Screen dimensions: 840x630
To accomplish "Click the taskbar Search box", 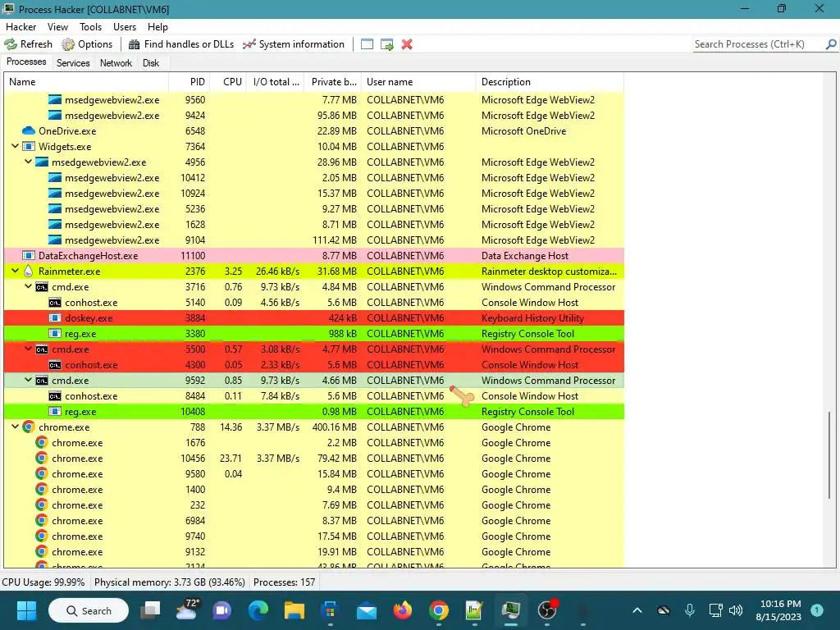I will [89, 610].
